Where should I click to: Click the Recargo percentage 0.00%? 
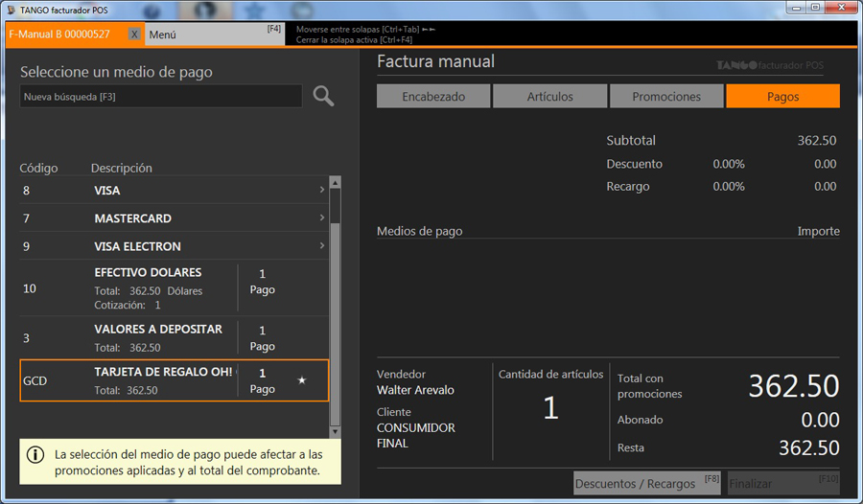click(729, 186)
